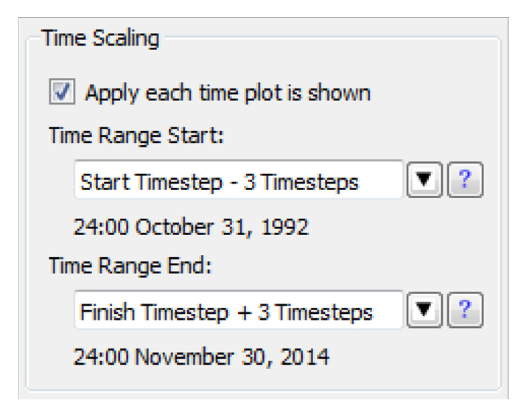This screenshot has width=532, height=417.
Task: Toggle the checked box in Time Scaling
Action: 60,93
